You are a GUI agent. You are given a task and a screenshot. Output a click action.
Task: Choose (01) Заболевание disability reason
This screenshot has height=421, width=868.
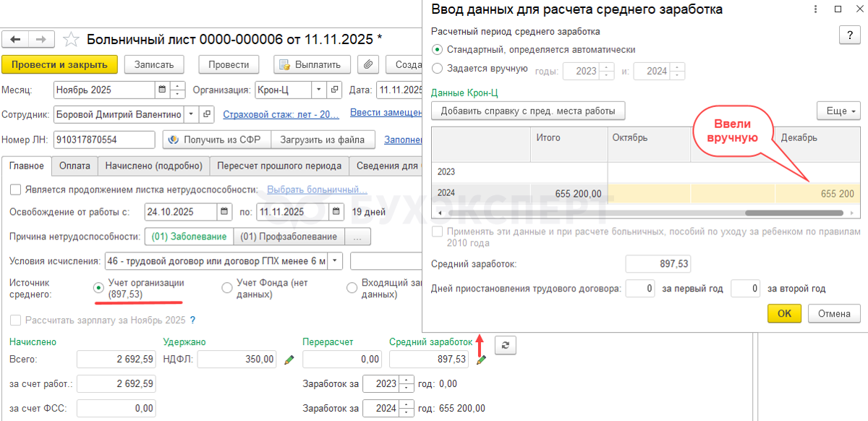point(190,237)
